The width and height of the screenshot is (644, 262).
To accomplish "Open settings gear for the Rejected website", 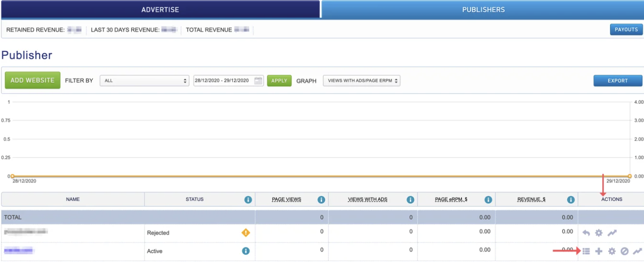I will 599,233.
